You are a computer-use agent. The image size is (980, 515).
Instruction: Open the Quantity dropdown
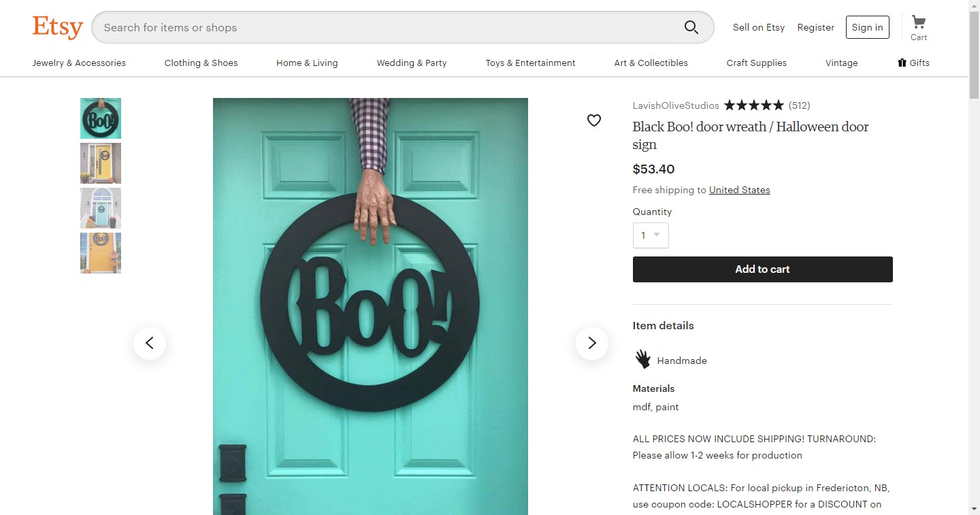pos(651,235)
